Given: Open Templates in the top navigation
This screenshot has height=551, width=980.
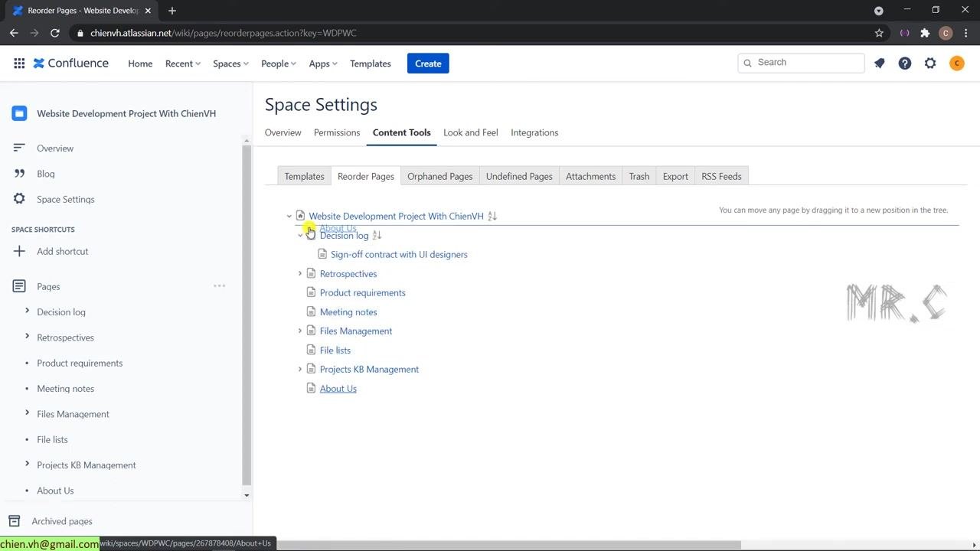Looking at the screenshot, I should (x=371, y=64).
